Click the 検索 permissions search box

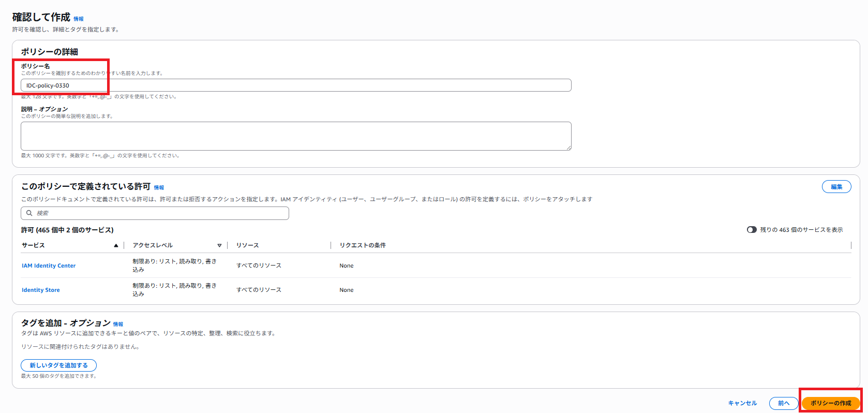point(155,213)
